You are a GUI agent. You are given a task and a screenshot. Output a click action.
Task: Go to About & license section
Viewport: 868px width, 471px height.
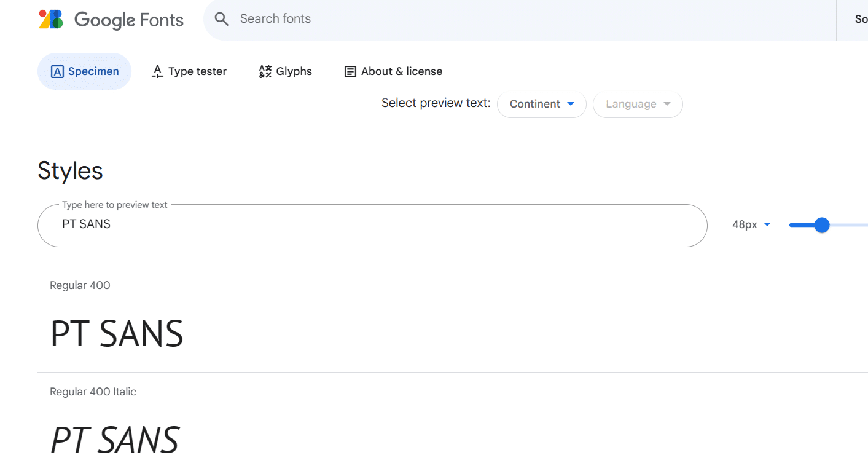tap(393, 71)
